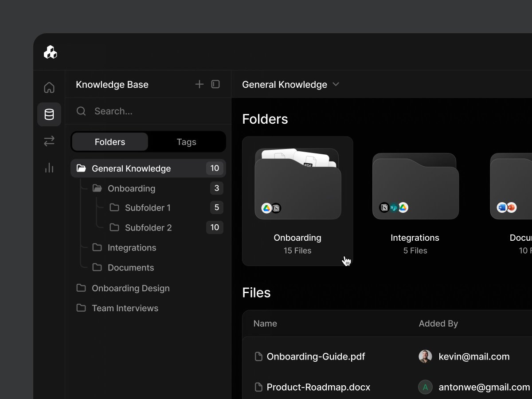Open the Integrations folder card
Viewport: 532px width, 399px height.
coord(415,201)
